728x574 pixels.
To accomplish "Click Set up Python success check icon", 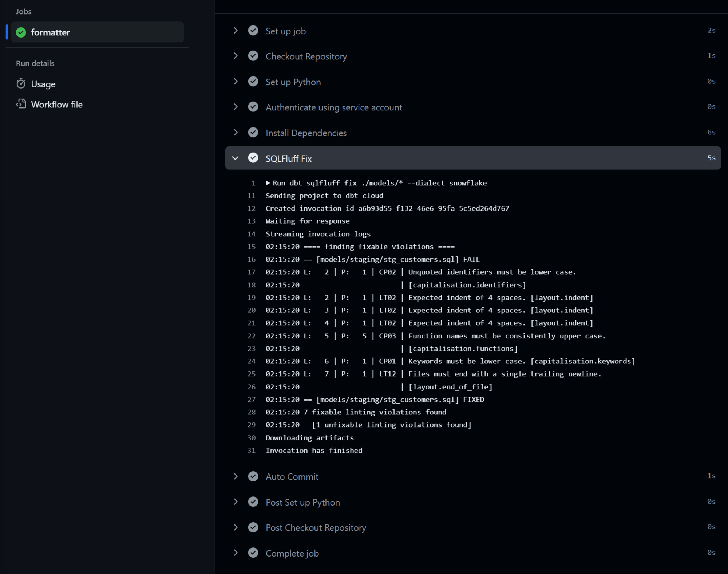I will [253, 82].
